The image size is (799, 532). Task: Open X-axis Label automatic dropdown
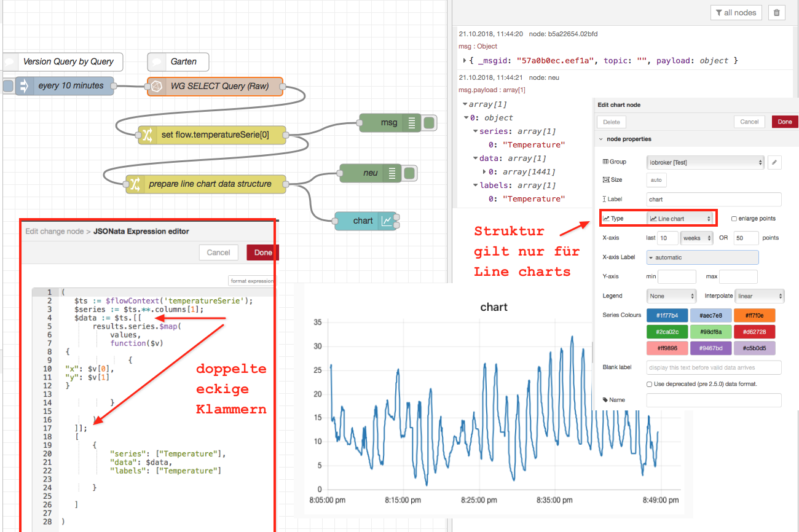click(x=703, y=257)
